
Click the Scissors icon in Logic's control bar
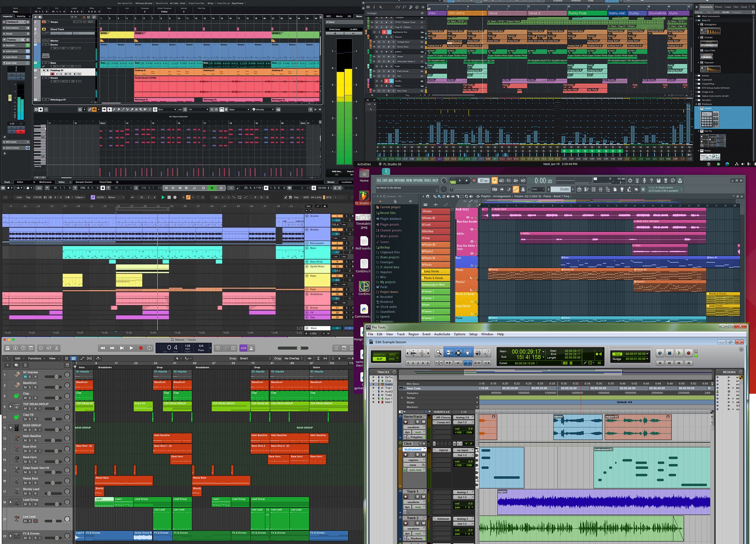[57, 348]
